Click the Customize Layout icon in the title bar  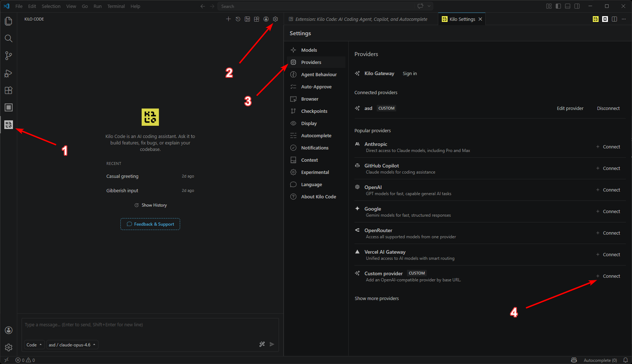click(x=549, y=6)
